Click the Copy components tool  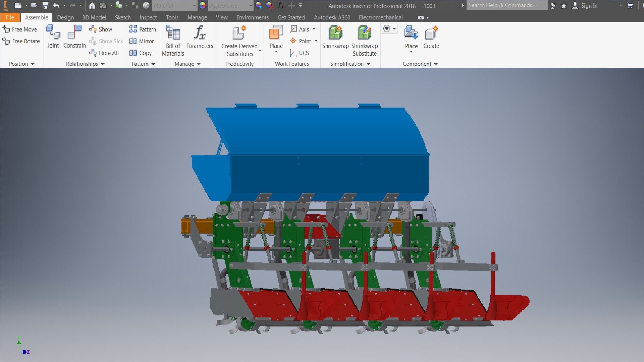point(141,53)
